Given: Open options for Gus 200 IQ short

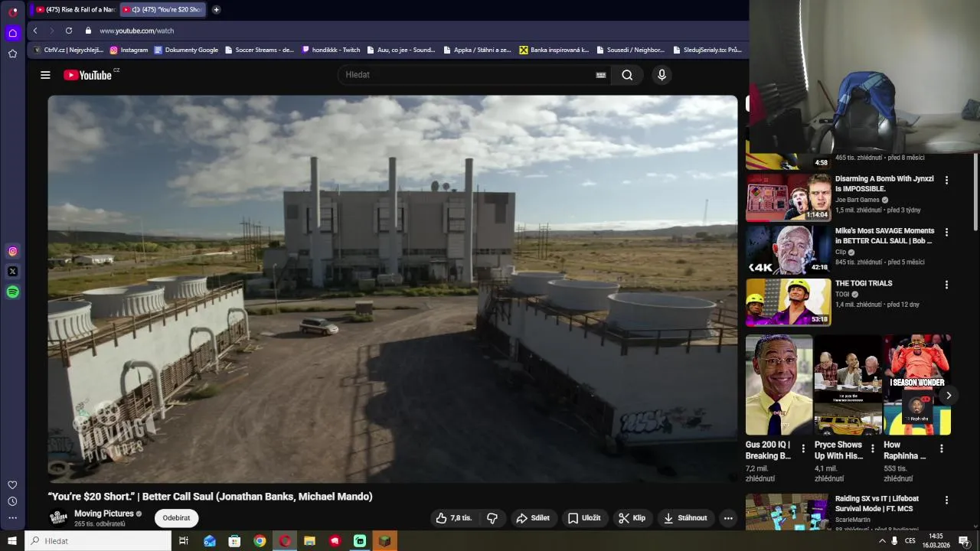Looking at the screenshot, I should pyautogui.click(x=803, y=448).
